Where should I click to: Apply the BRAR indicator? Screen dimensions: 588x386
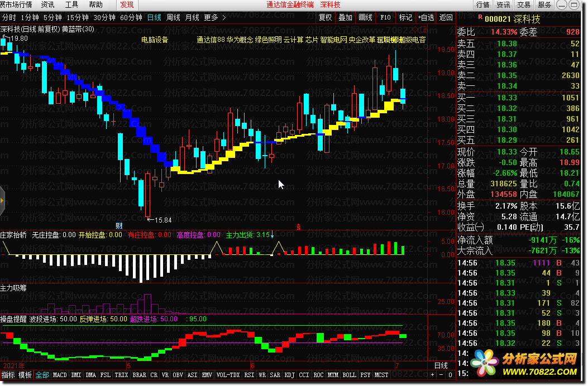tap(140, 375)
